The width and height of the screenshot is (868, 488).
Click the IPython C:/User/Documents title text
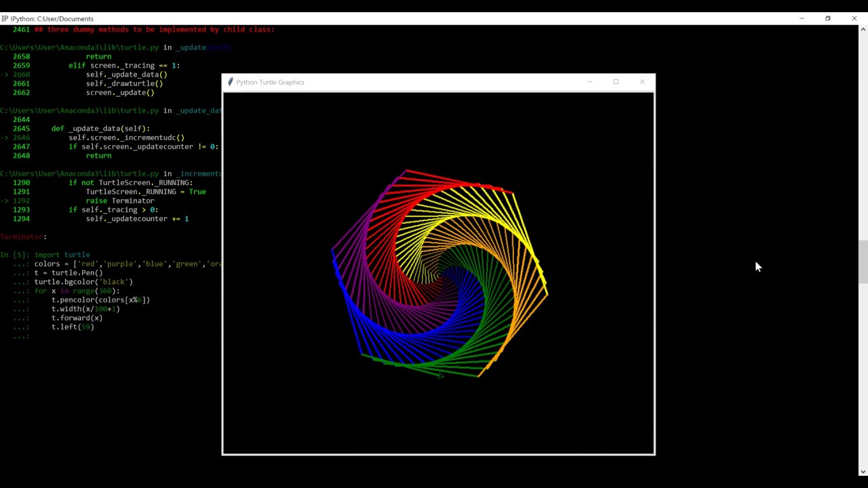[x=52, y=18]
